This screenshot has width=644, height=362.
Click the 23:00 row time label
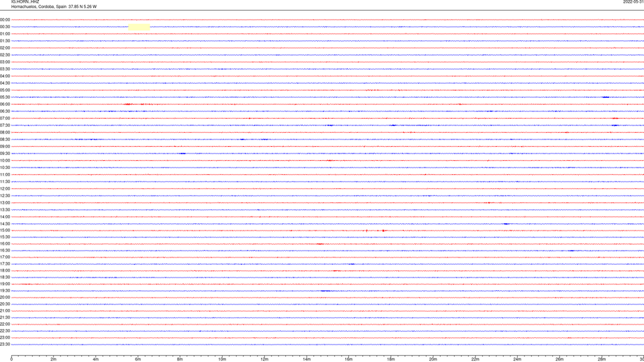(x=5, y=338)
